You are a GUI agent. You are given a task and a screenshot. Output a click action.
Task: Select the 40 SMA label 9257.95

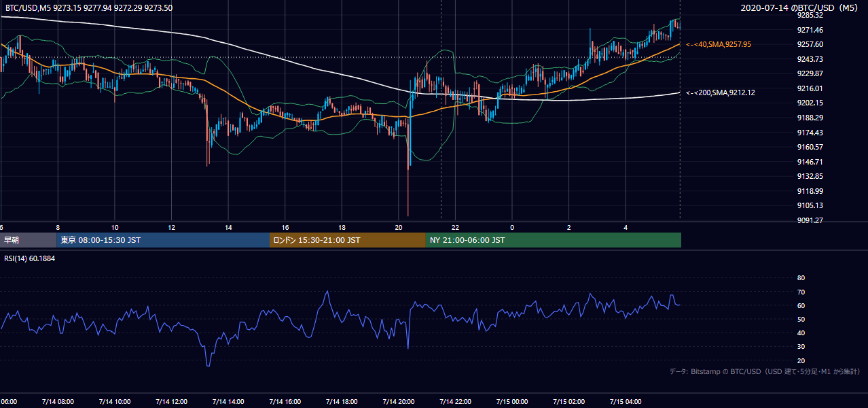point(719,44)
